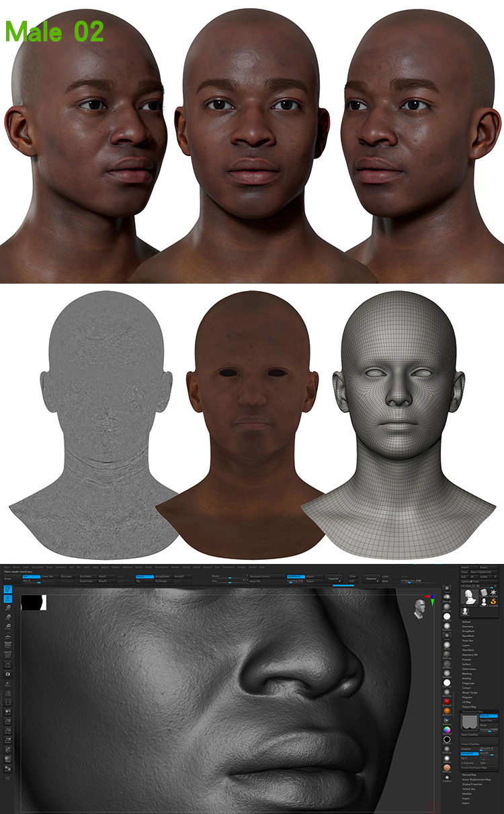The height and width of the screenshot is (814, 504).
Task: Adjust the UV Map Size slider
Action: [418, 580]
